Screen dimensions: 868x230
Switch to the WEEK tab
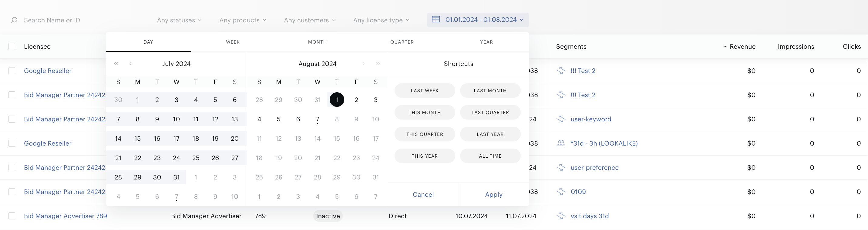click(233, 42)
